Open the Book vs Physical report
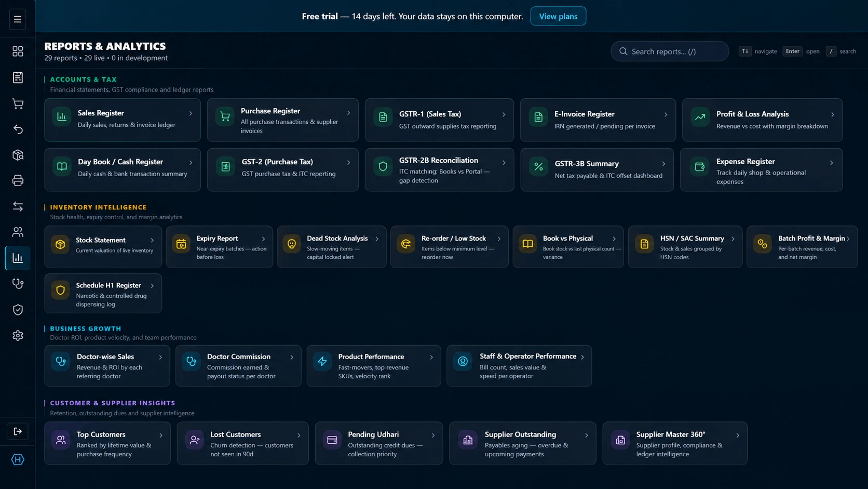The width and height of the screenshot is (868, 489). pos(568,247)
